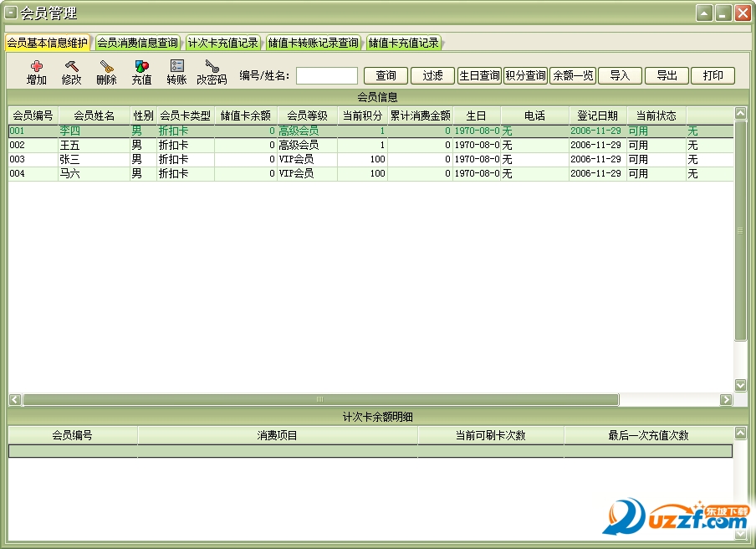Click 2006-11-29 date in row 003
Image resolution: width=756 pixels, height=549 pixels.
tap(596, 159)
